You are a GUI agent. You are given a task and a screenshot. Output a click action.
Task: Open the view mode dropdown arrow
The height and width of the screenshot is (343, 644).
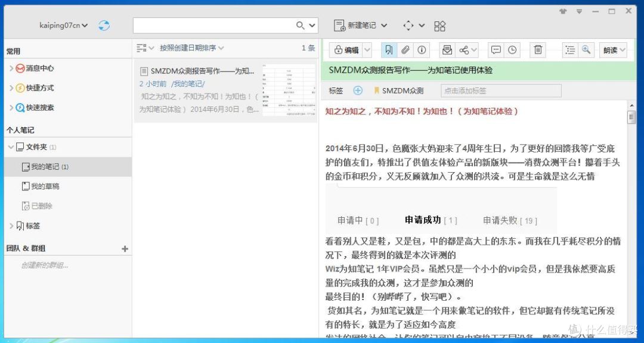[x=151, y=48]
